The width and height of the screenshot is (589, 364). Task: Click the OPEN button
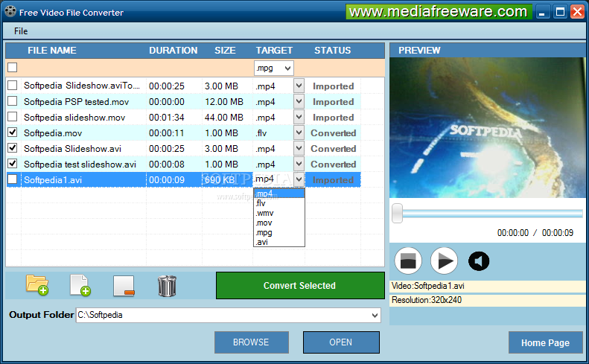pos(341,342)
